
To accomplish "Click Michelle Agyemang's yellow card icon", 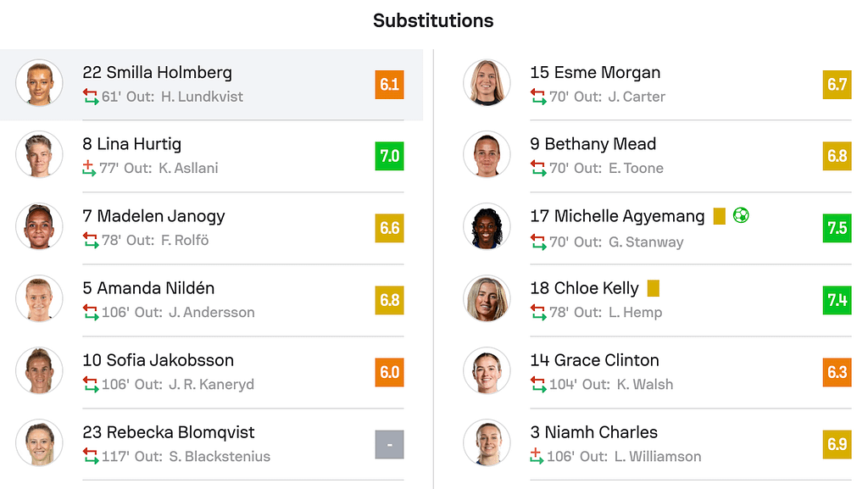I will click(720, 216).
